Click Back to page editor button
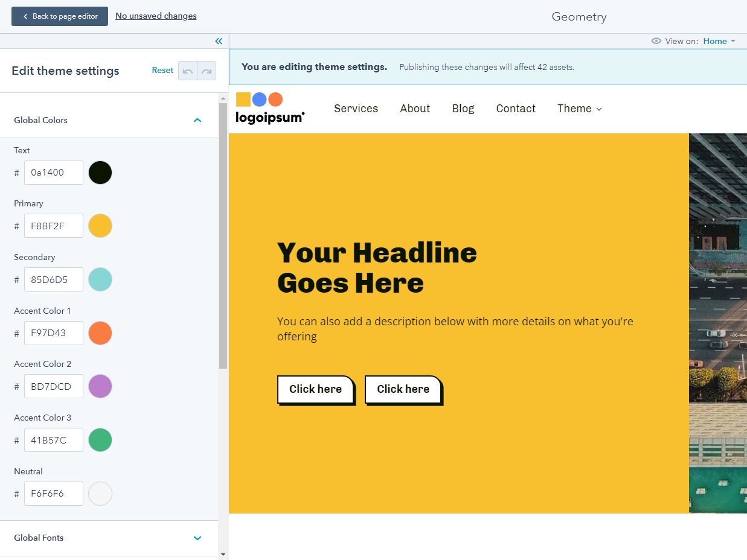 pyautogui.click(x=60, y=16)
